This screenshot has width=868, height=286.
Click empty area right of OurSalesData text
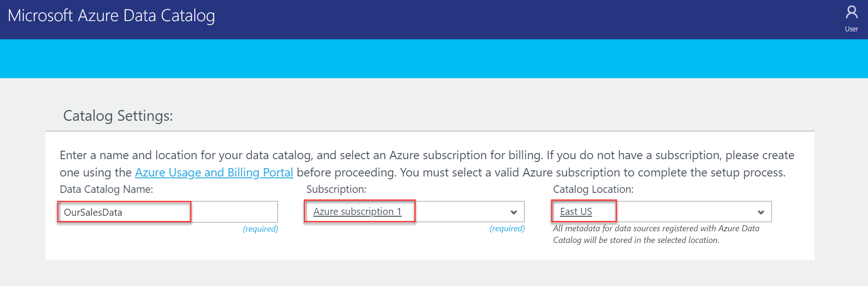point(234,212)
